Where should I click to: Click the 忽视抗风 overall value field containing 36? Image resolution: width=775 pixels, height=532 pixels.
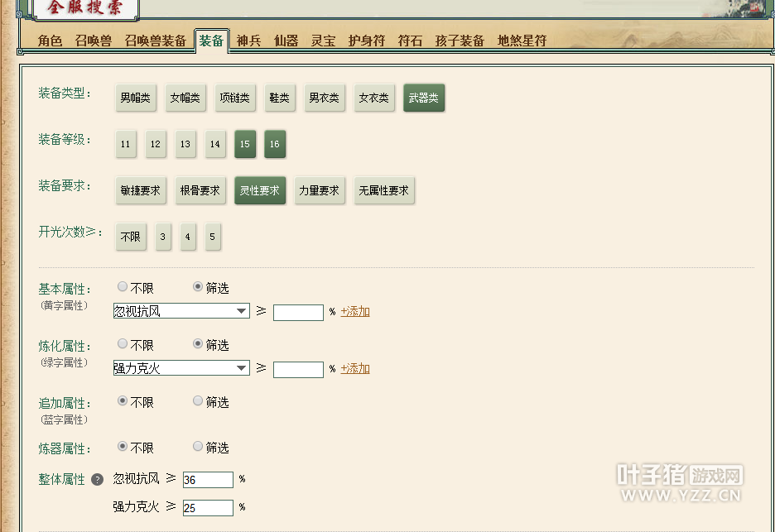pos(208,481)
